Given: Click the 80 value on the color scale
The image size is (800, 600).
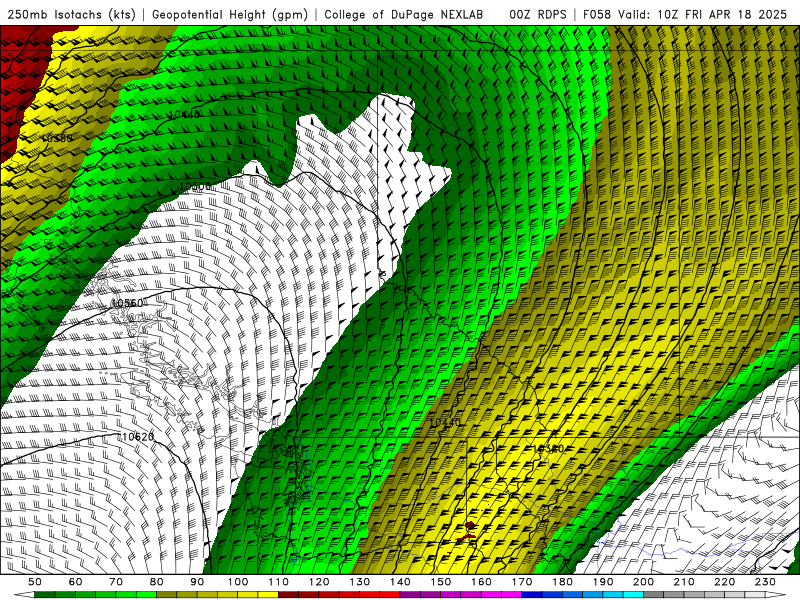Looking at the screenshot, I should tap(157, 582).
